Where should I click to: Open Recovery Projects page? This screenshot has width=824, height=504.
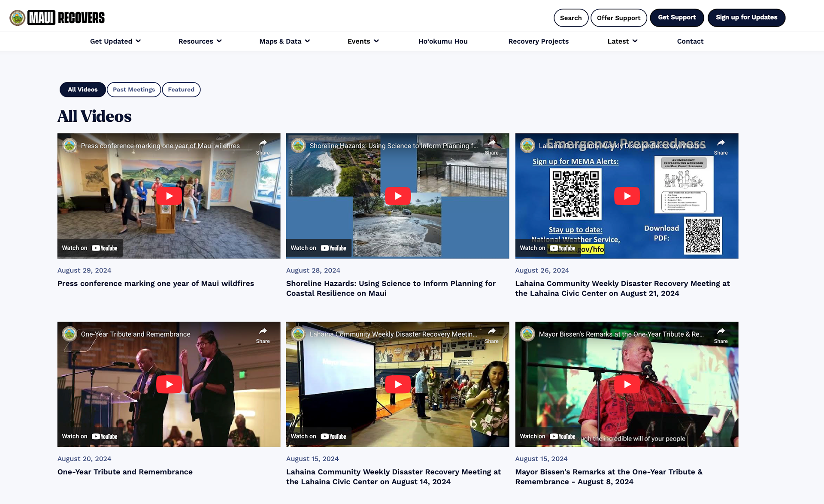pos(538,41)
